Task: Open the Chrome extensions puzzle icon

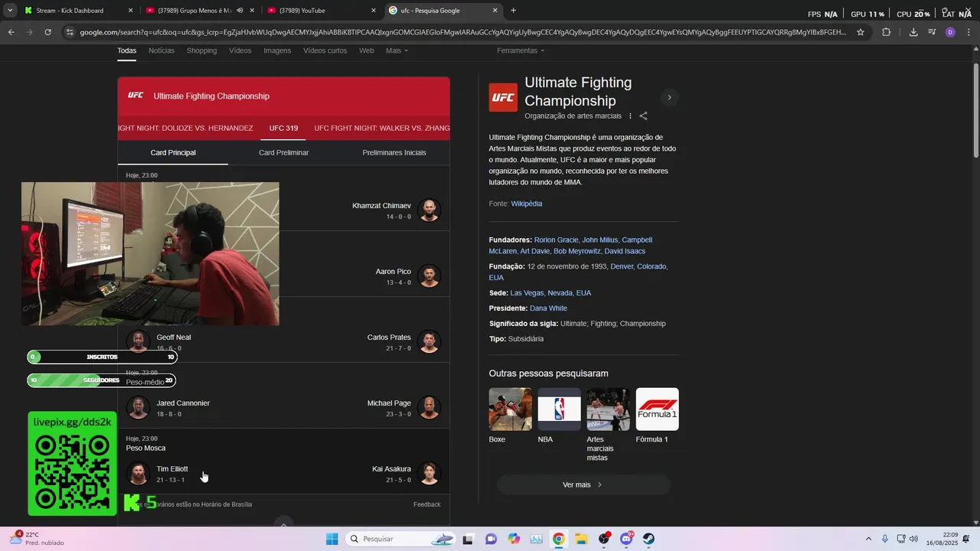Action: [x=887, y=32]
